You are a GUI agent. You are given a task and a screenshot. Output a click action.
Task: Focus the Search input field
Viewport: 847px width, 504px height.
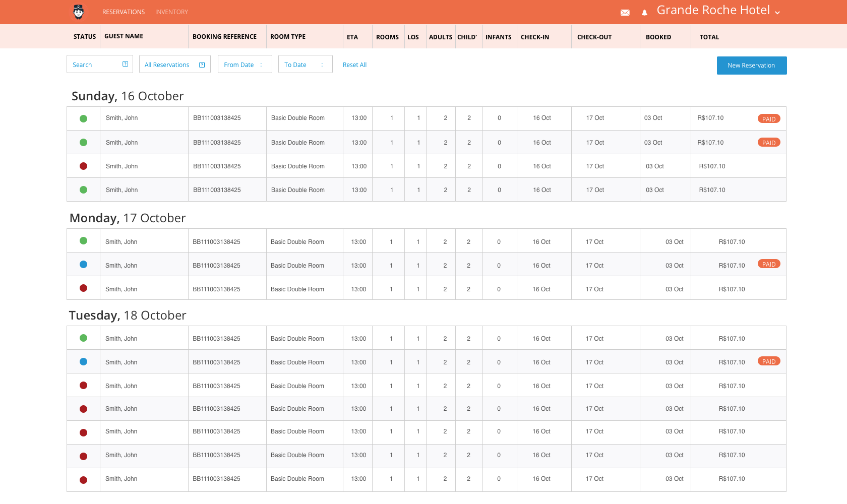pyautogui.click(x=100, y=64)
